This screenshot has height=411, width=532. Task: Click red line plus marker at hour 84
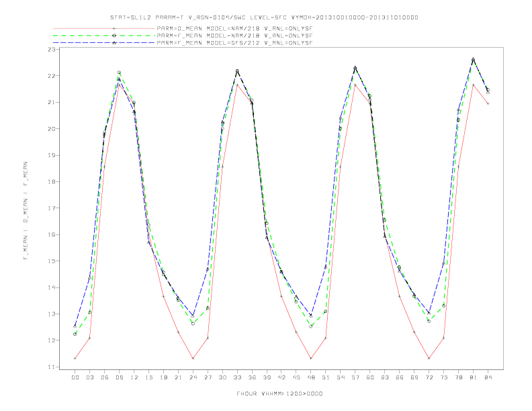(x=488, y=103)
